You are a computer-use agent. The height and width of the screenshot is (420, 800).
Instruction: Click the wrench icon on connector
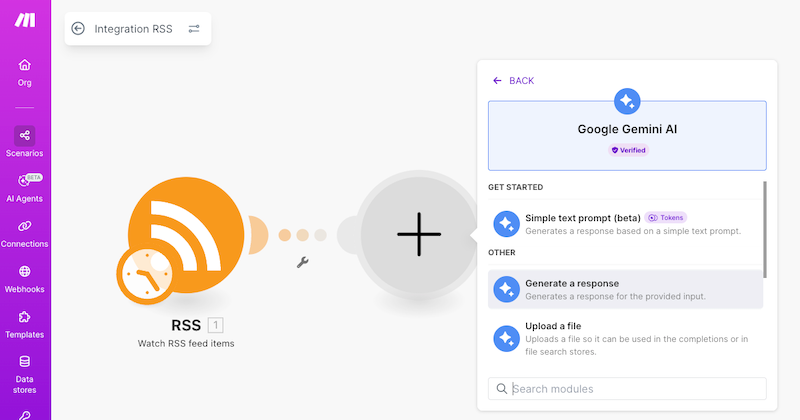point(301,262)
